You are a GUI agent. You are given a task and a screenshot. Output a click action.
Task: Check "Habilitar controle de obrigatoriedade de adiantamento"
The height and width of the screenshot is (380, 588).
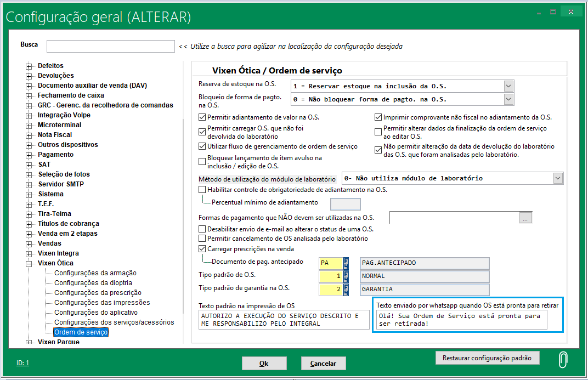(x=202, y=189)
